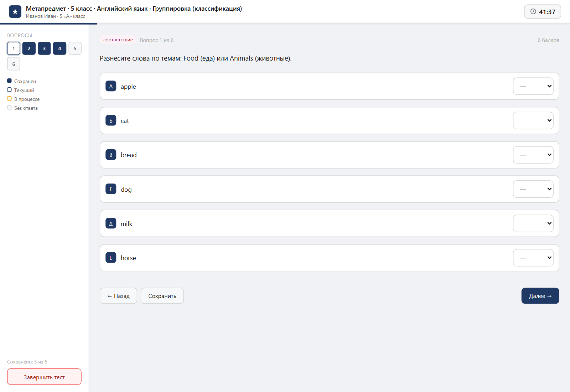Open the category dropdown for bread
Viewport: 570px width, 392px height.
[533, 155]
